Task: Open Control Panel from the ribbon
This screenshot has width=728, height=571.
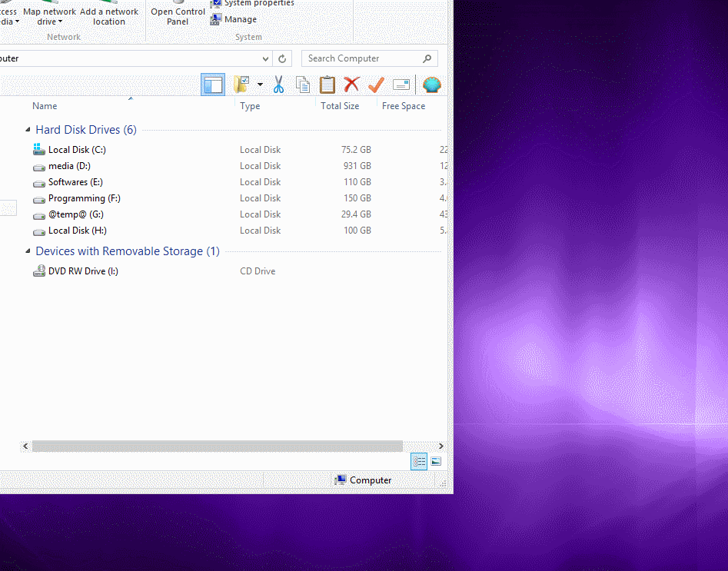Action: [x=178, y=16]
